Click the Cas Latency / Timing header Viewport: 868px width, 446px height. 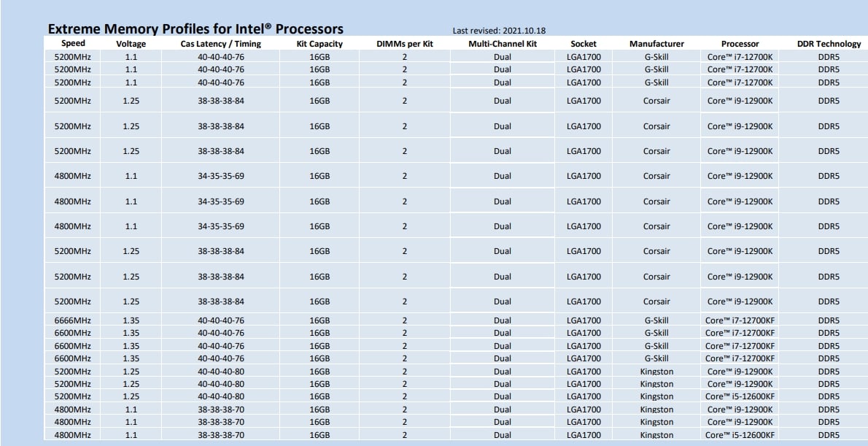pyautogui.click(x=220, y=44)
